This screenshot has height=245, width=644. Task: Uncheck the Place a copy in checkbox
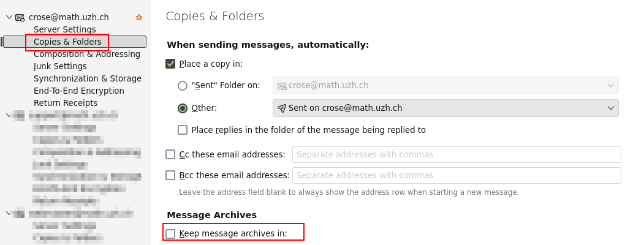(171, 64)
